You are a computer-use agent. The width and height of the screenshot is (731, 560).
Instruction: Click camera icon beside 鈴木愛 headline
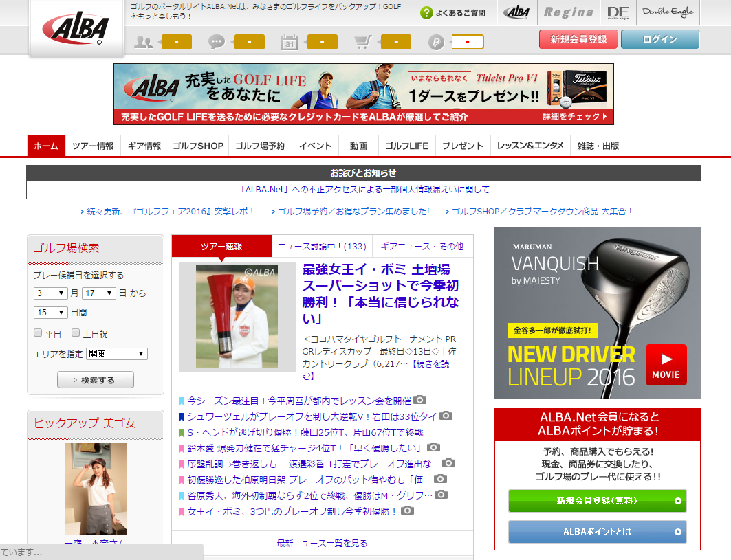pyautogui.click(x=433, y=447)
